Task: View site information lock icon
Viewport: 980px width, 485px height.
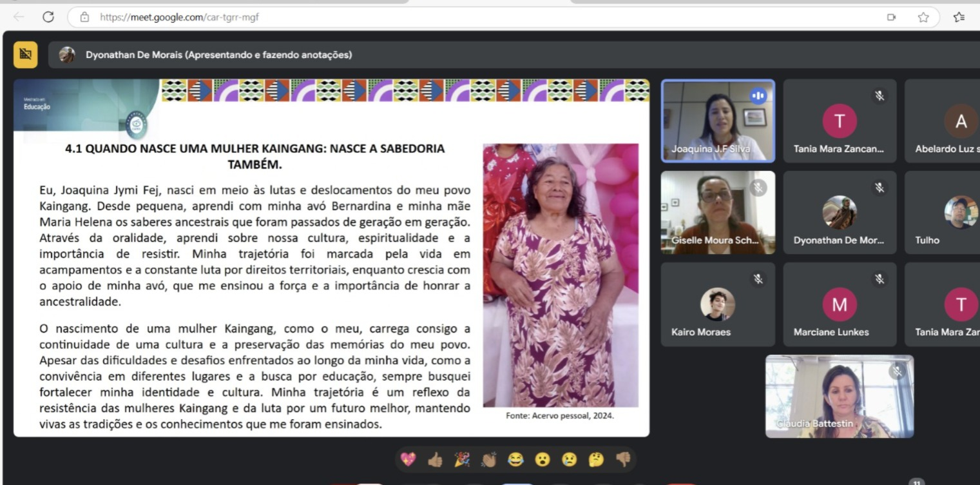Action: pos(84,17)
